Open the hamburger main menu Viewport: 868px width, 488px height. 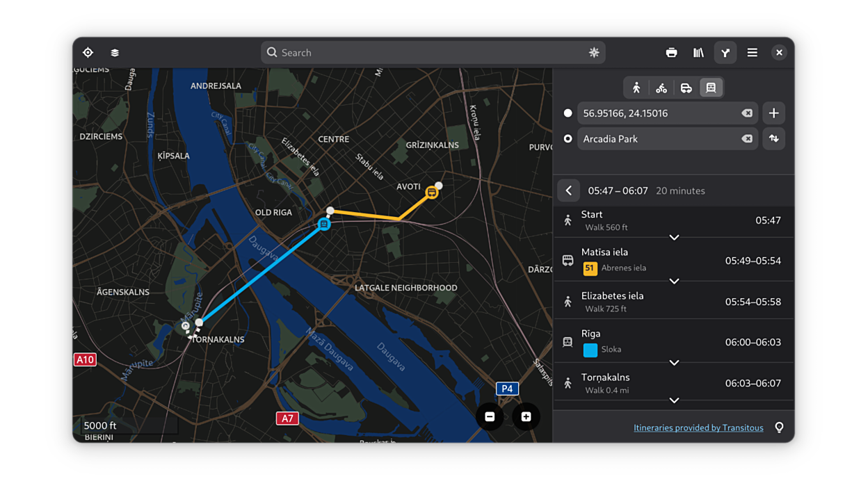pyautogui.click(x=752, y=53)
